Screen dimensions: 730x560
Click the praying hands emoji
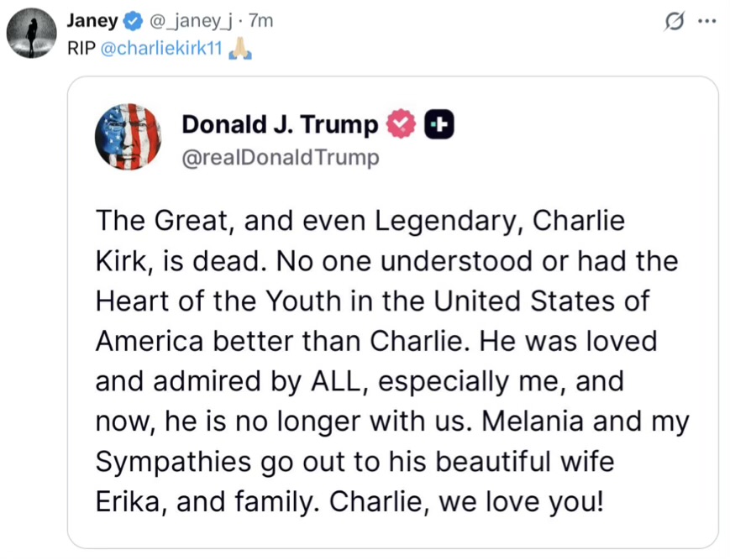pyautogui.click(x=239, y=49)
